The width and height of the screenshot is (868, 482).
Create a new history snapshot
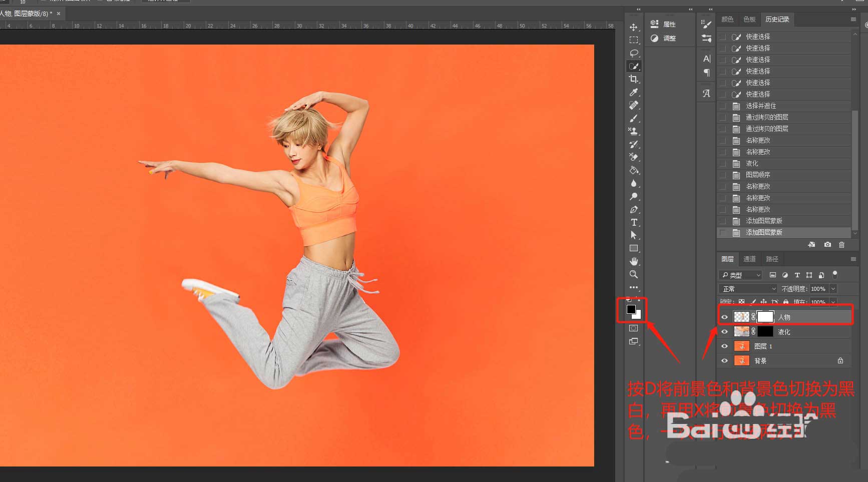[827, 245]
